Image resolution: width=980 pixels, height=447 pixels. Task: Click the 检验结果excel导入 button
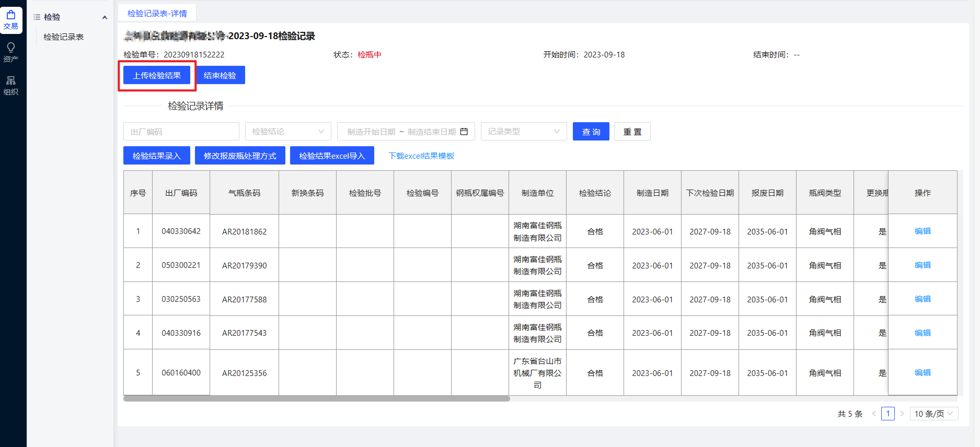(332, 156)
